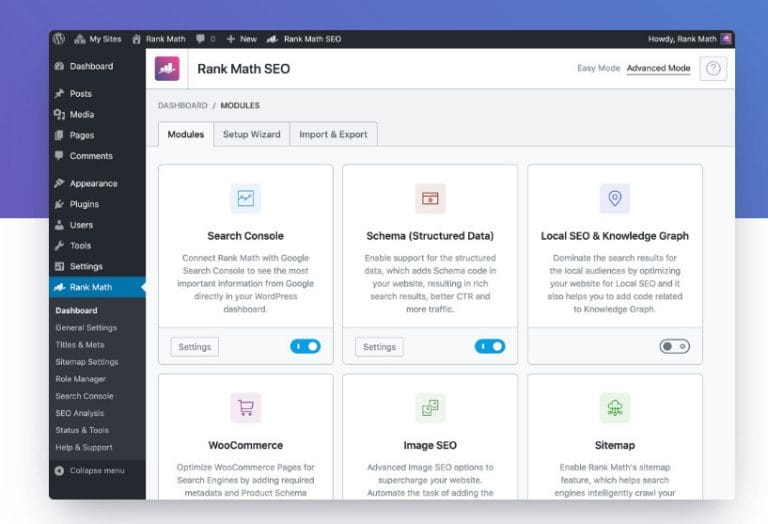This screenshot has width=768, height=524.
Task: Switch to Easy Mode
Action: tap(597, 69)
